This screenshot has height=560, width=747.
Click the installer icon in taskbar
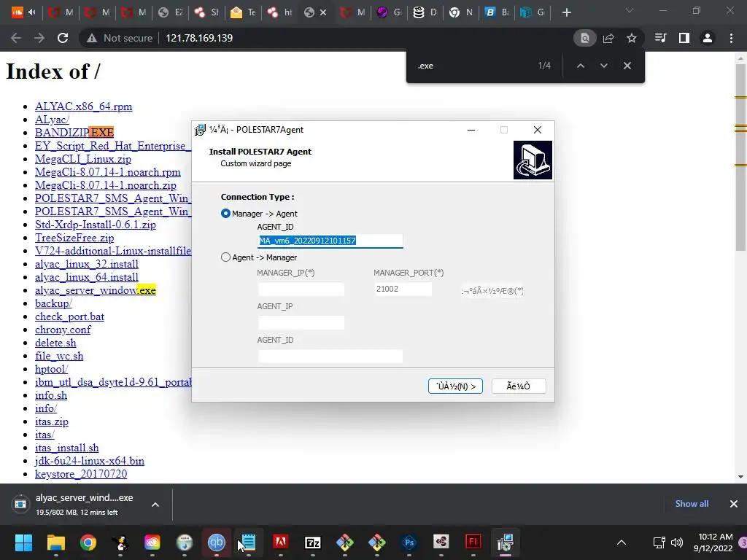coord(505,542)
